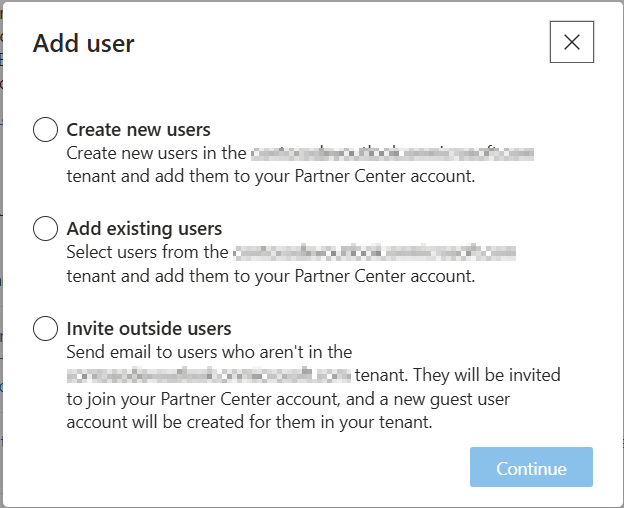Image resolution: width=624 pixels, height=508 pixels.
Task: Click the 'Create new users' heading text
Action: click(x=138, y=130)
